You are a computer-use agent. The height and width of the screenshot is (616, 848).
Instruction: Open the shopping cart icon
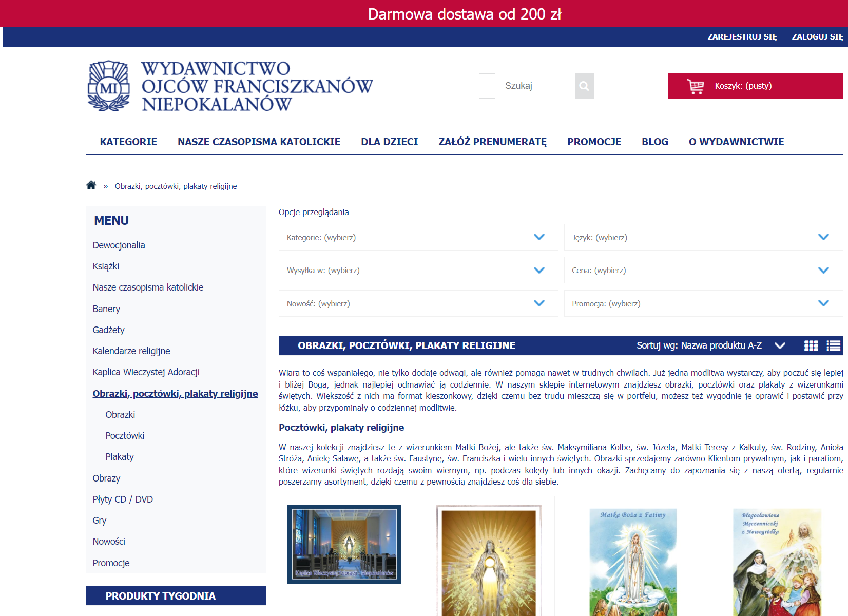pyautogui.click(x=696, y=86)
